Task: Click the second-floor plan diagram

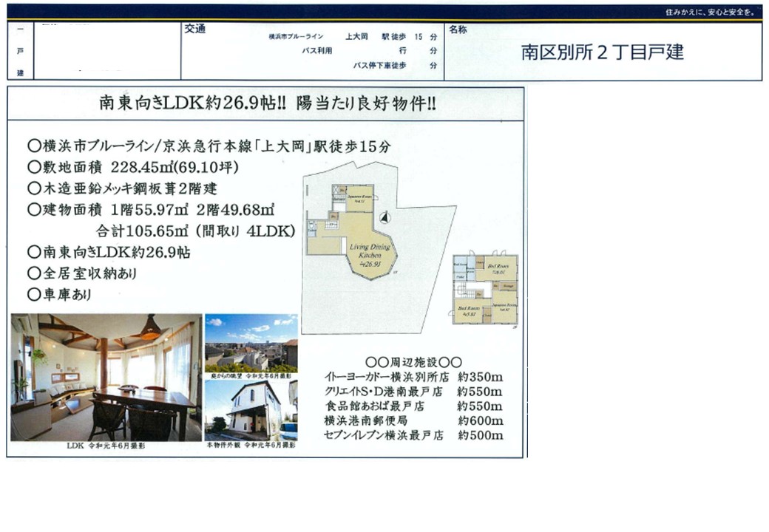Action: tap(485, 289)
